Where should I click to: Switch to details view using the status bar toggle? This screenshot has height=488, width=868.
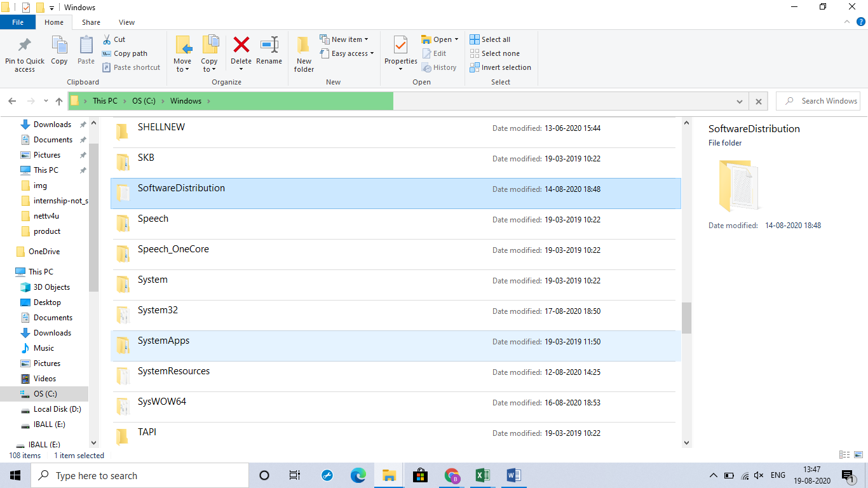pos(844,455)
